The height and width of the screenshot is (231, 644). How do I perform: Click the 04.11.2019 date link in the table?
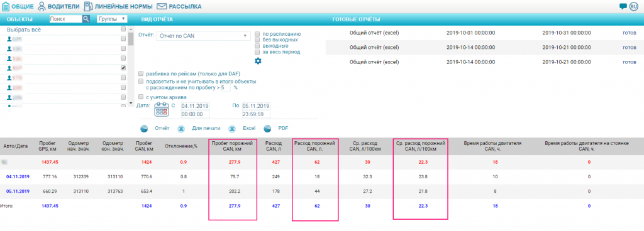click(x=18, y=176)
